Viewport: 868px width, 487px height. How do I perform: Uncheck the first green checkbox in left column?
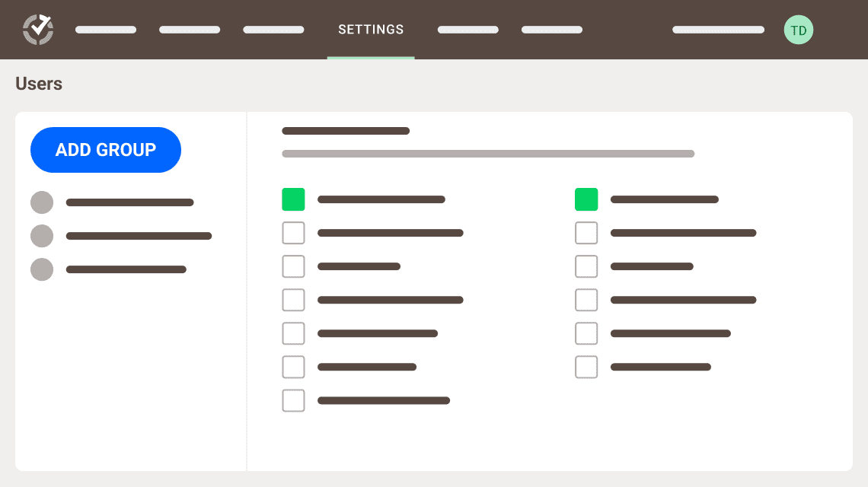(293, 199)
